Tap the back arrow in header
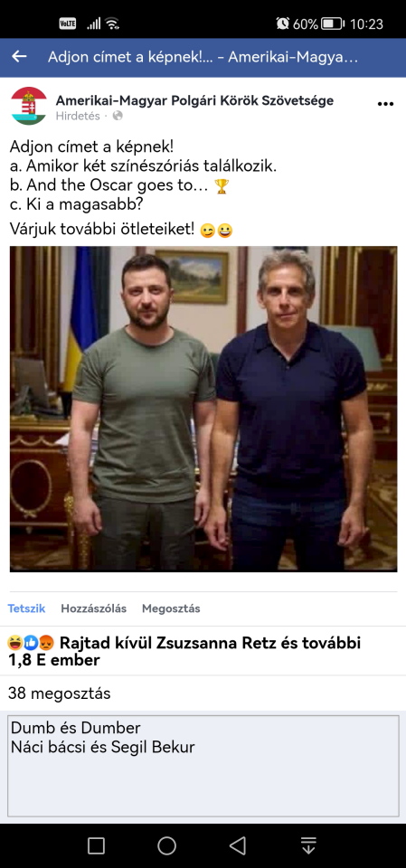Screen dimensions: 406x868 click(x=19, y=56)
